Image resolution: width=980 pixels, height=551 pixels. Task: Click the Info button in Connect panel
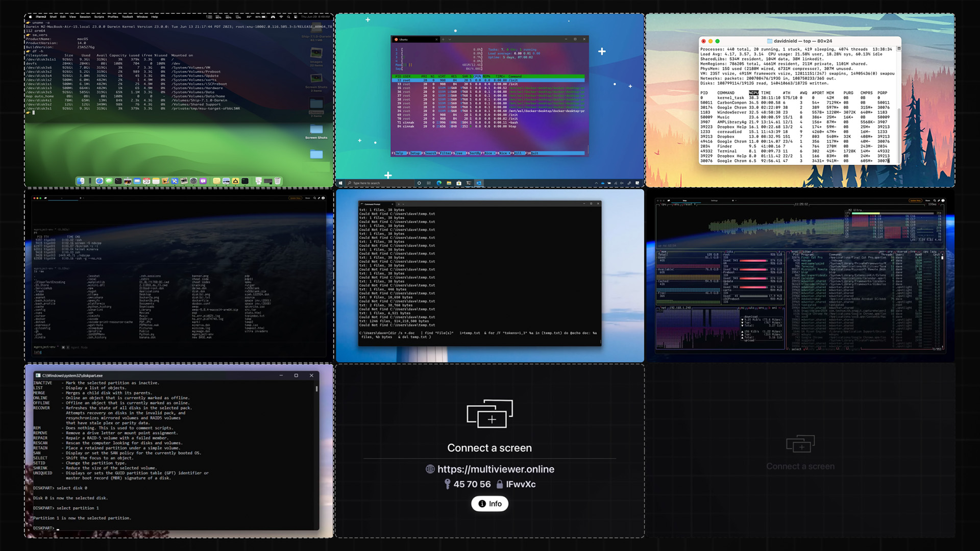click(x=489, y=504)
